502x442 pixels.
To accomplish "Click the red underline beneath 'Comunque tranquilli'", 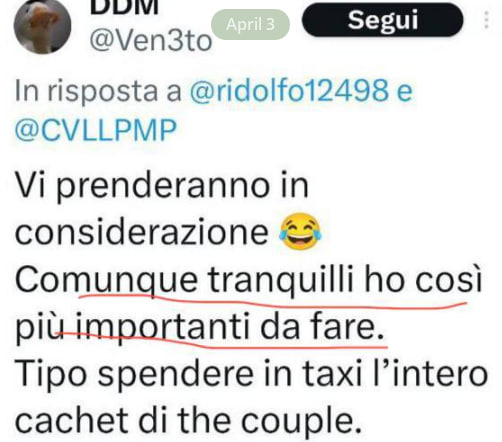I will (272, 302).
